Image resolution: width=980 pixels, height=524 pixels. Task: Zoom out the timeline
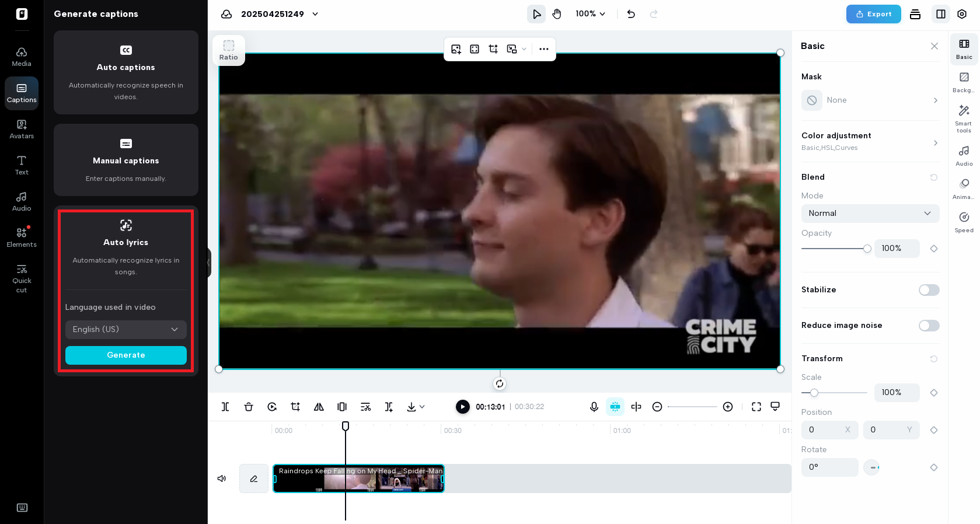[x=657, y=407]
